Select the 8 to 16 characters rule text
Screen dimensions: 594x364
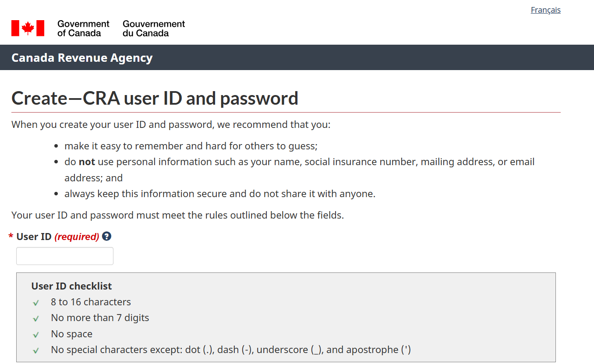[91, 302]
